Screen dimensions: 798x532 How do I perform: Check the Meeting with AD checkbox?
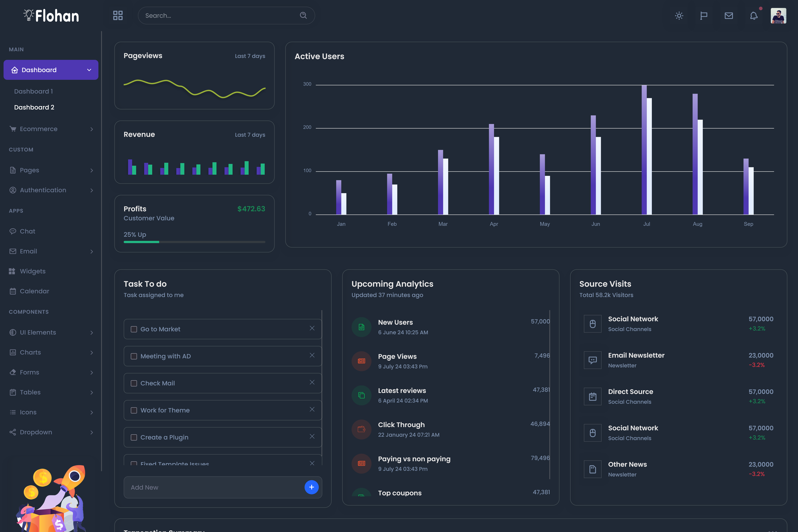click(x=134, y=356)
